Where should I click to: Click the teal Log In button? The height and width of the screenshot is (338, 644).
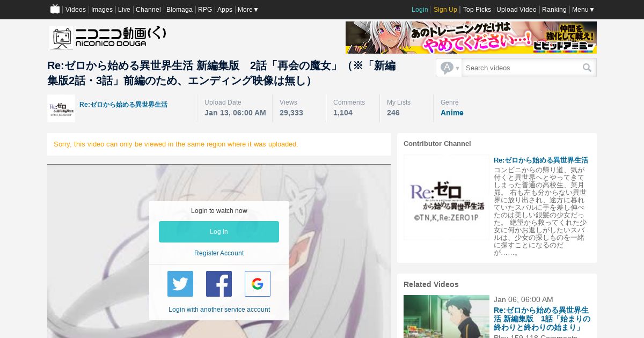(219, 232)
